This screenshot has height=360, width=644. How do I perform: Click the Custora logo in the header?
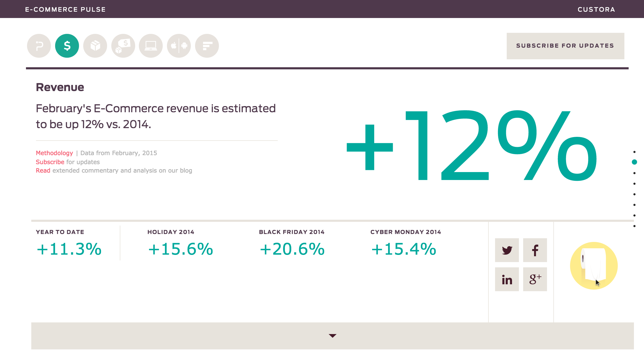596,10
